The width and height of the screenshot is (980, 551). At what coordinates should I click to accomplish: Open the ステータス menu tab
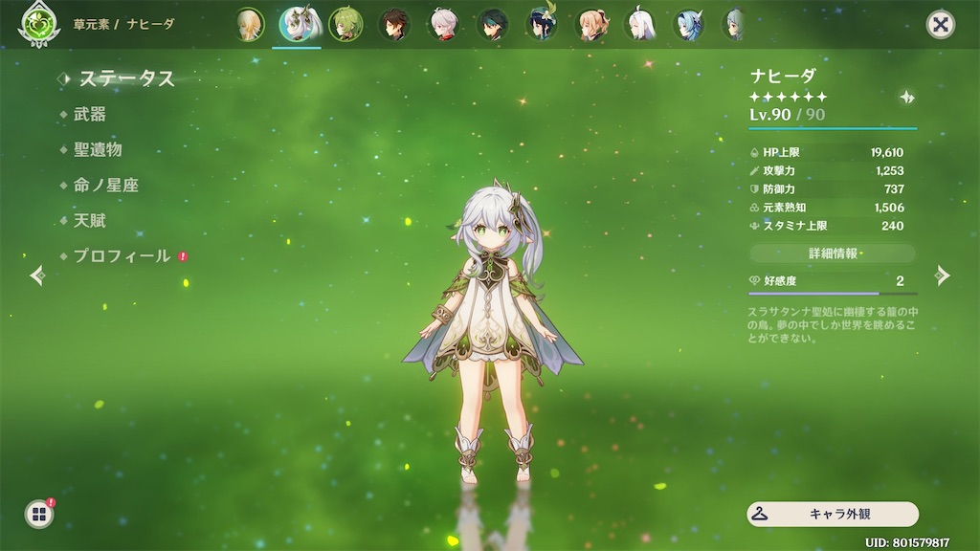click(126, 78)
